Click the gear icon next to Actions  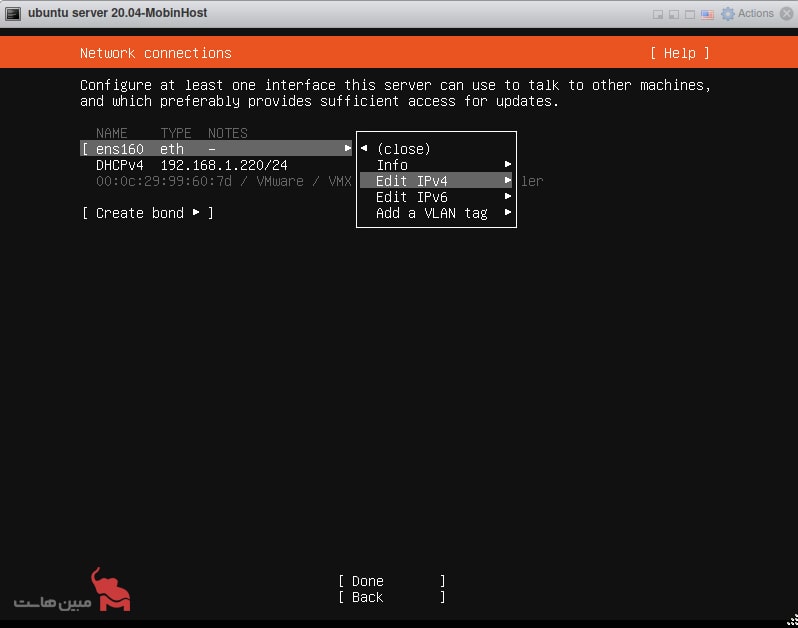728,14
